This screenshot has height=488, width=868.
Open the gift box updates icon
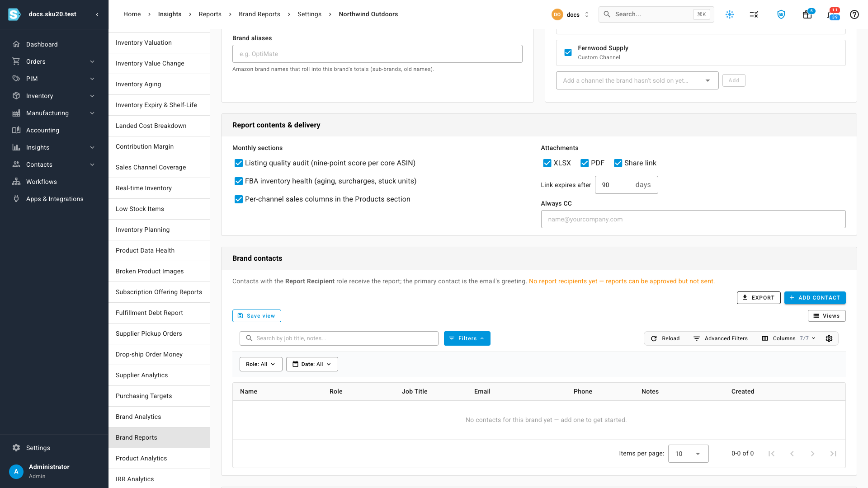(807, 14)
